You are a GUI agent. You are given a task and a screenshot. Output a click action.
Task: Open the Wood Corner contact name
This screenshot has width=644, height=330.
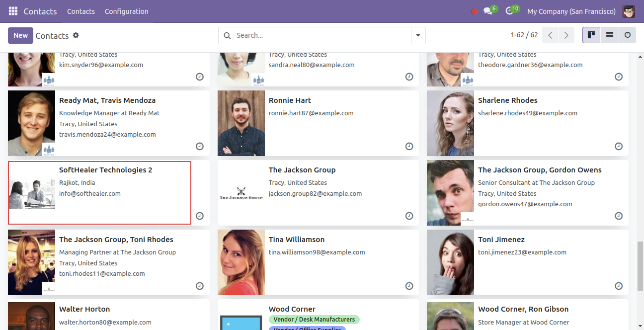[x=292, y=309]
